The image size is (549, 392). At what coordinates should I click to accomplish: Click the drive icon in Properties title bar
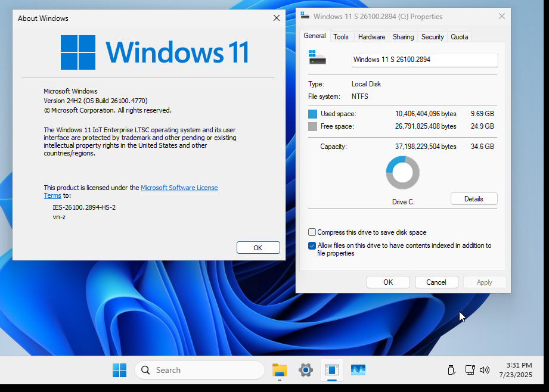pyautogui.click(x=305, y=16)
